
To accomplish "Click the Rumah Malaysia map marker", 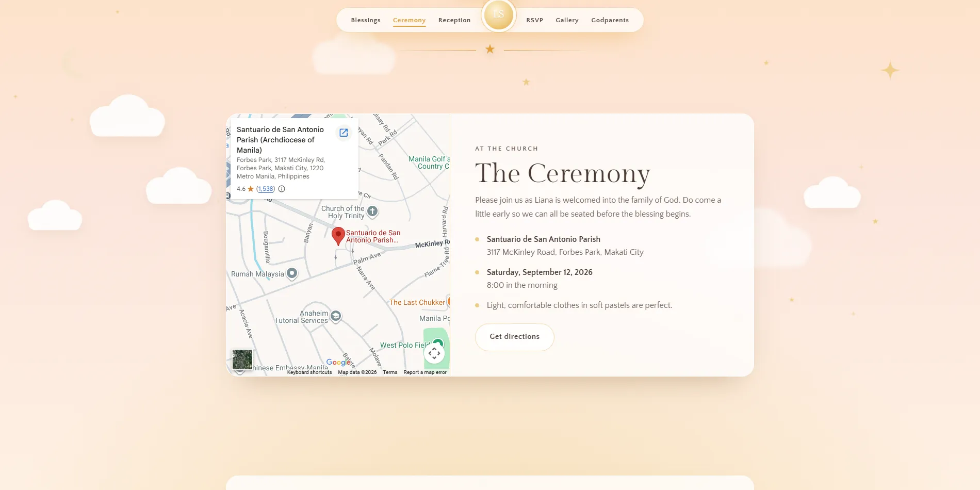I will coord(292,273).
